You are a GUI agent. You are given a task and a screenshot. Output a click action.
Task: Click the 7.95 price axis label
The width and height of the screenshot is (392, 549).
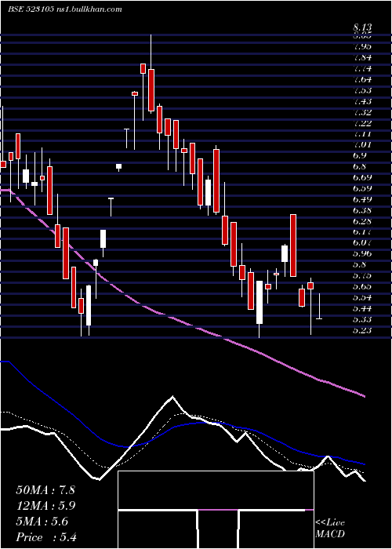[x=362, y=46]
